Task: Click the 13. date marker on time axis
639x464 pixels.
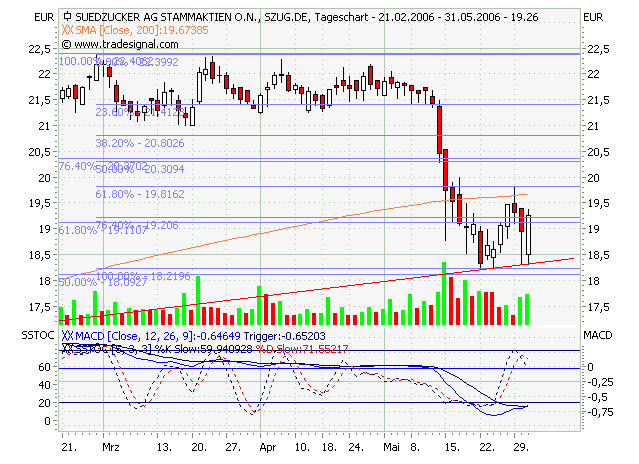Action: [x=164, y=447]
